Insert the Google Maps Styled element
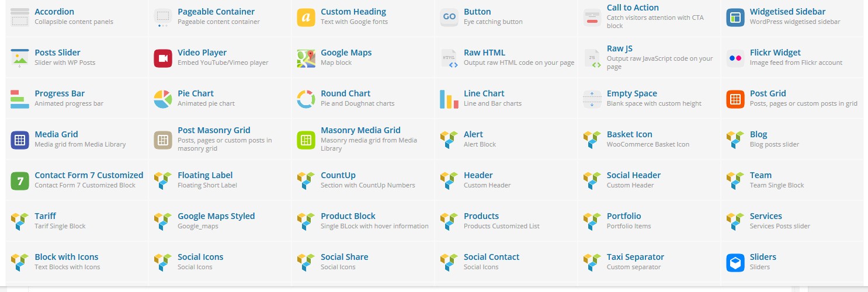868x292 pixels. [x=220, y=221]
